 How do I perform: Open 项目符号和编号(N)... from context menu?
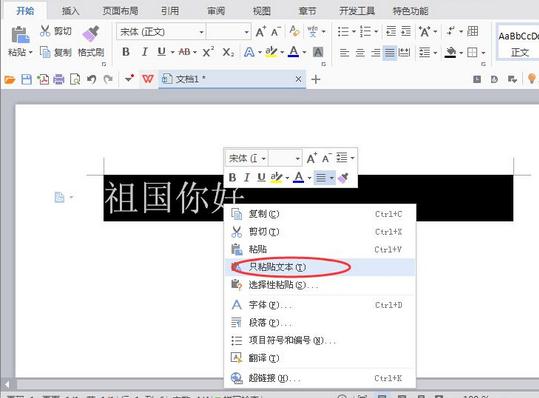click(320, 340)
